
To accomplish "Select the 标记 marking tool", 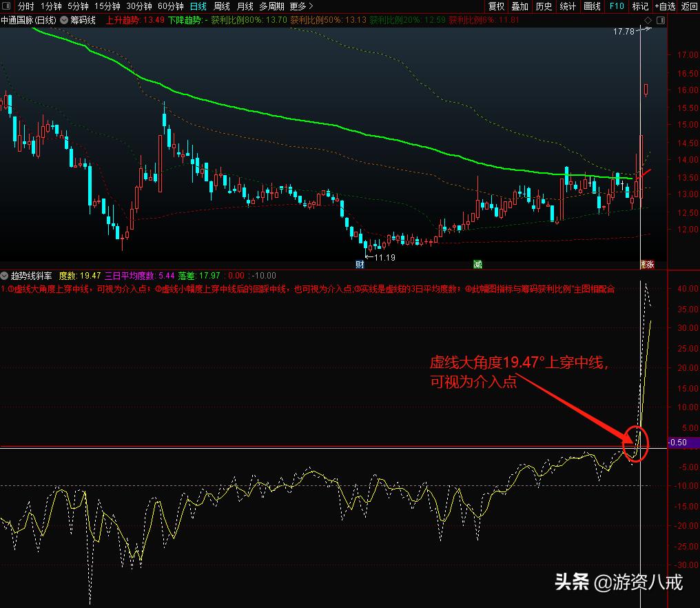I will [639, 6].
